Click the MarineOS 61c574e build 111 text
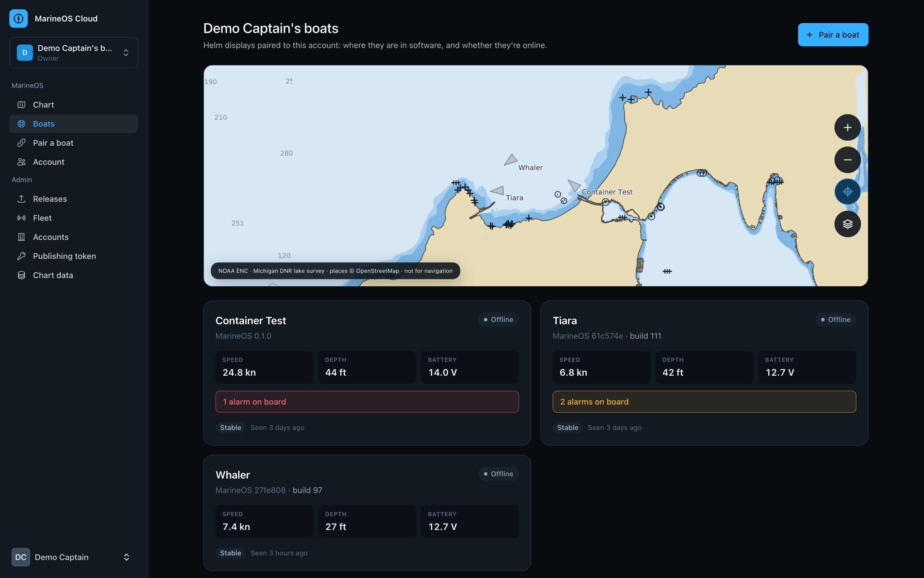Screen dimensions: 924x578 607,336
